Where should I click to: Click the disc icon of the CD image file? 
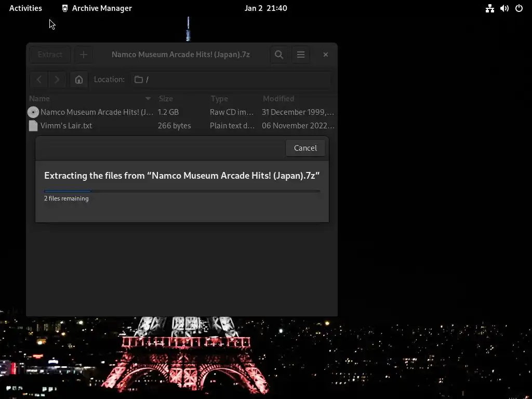point(33,112)
